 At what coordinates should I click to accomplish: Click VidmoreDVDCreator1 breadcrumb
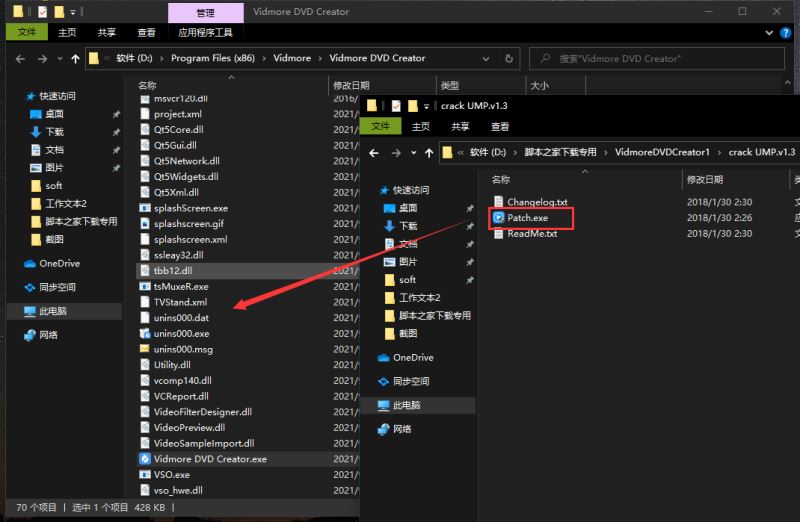pyautogui.click(x=662, y=152)
